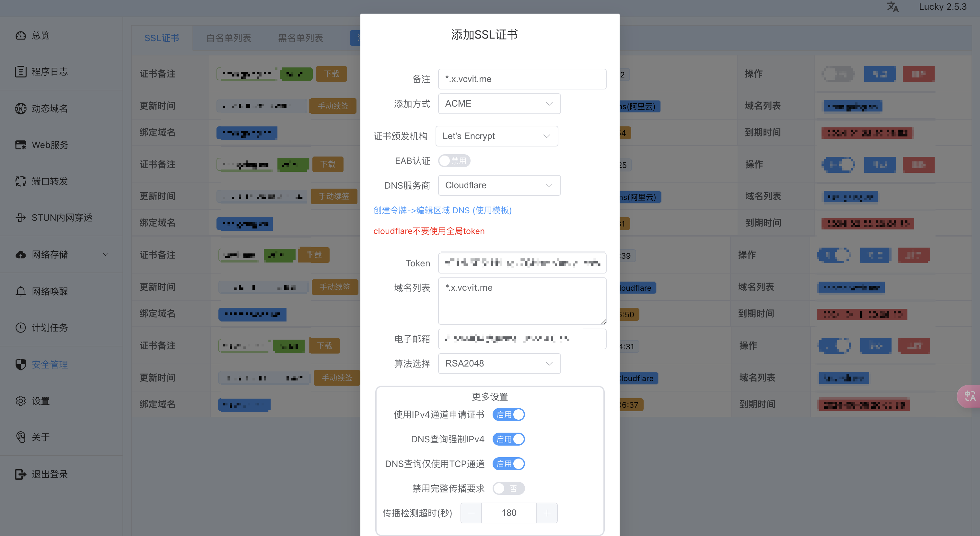The width and height of the screenshot is (980, 536).
Task: Click the 退出登录 logout icon
Action: (20, 474)
